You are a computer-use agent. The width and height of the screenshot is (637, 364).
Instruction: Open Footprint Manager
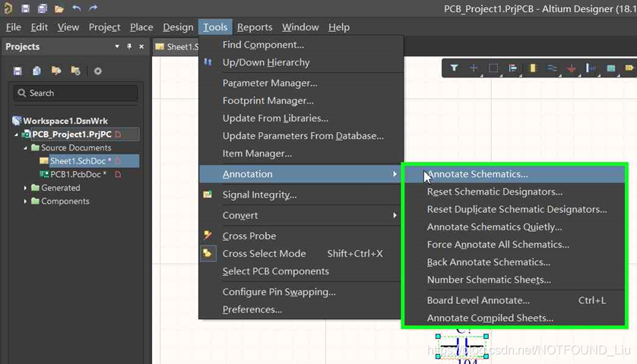[x=300, y=100]
